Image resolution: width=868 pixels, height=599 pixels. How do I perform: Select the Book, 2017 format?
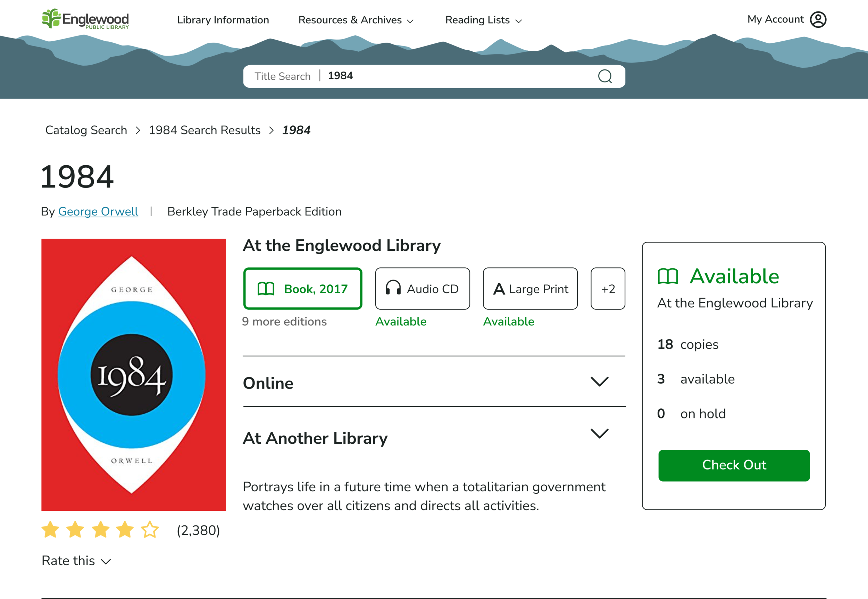(302, 289)
